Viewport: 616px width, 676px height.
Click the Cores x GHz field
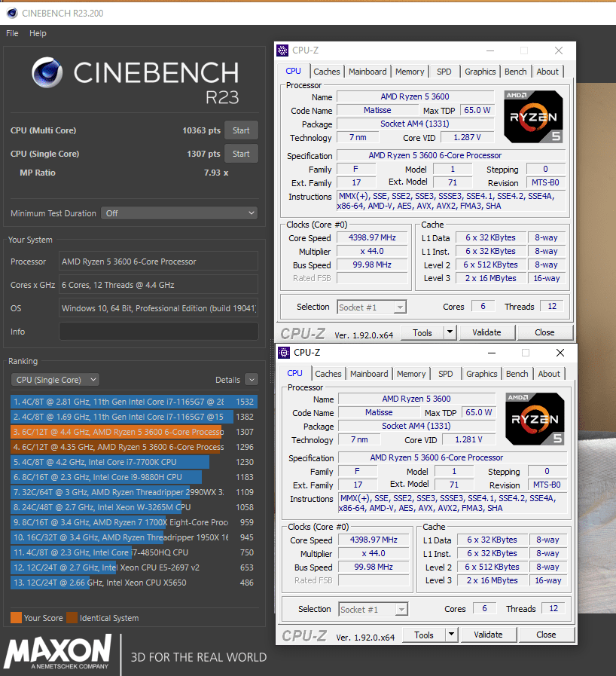159,285
